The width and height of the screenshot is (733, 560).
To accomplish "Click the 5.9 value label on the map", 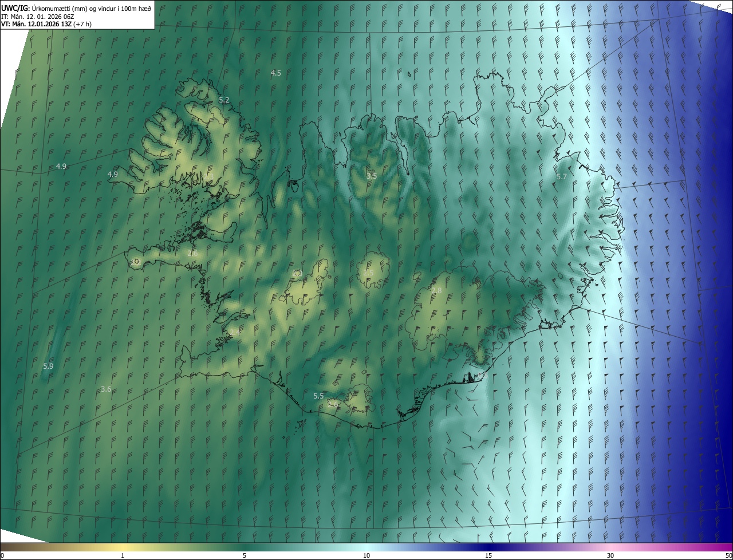I will point(48,366).
